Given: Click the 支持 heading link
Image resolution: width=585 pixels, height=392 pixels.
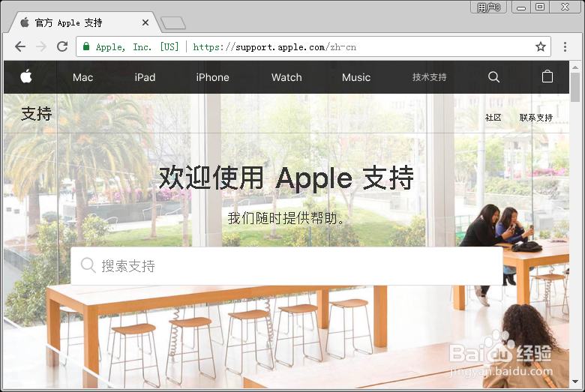Looking at the screenshot, I should coord(36,114).
